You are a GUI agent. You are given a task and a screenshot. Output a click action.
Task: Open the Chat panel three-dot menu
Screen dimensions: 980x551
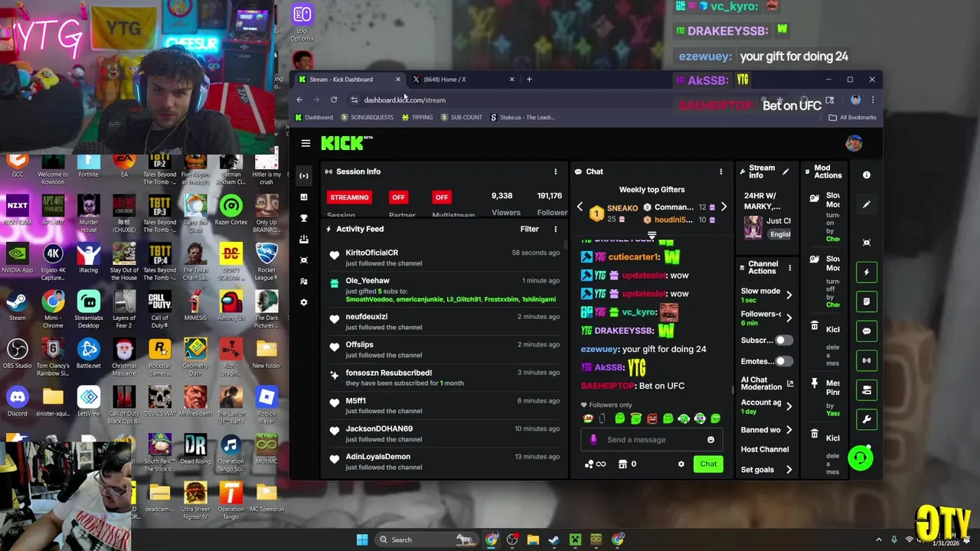click(x=720, y=171)
